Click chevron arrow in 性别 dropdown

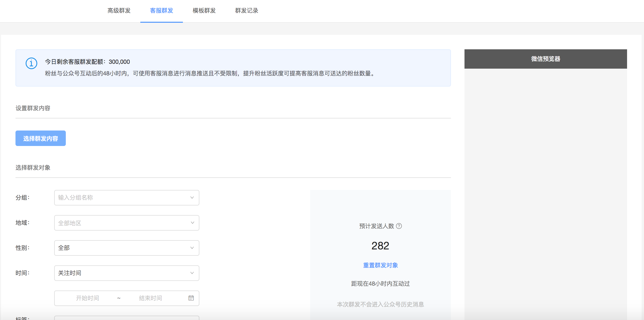point(192,248)
